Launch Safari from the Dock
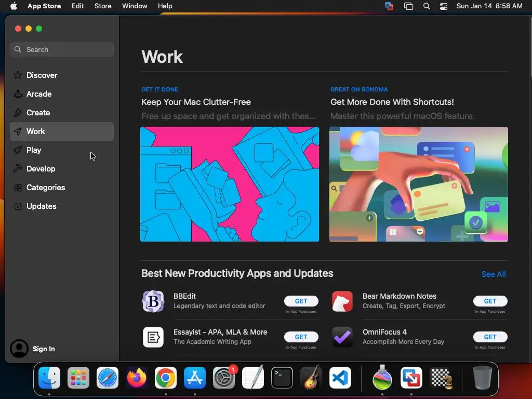This screenshot has height=399, width=532. click(107, 378)
